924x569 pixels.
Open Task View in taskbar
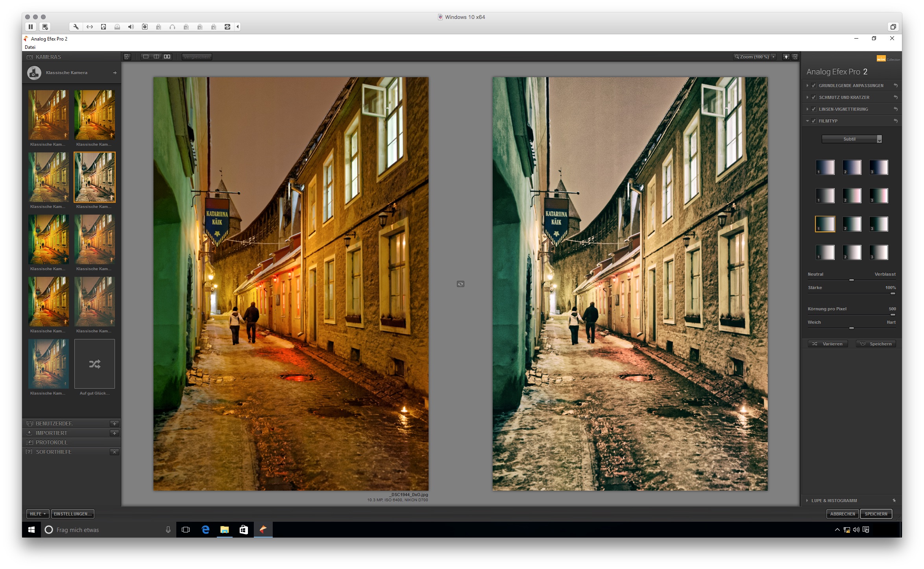(x=186, y=530)
